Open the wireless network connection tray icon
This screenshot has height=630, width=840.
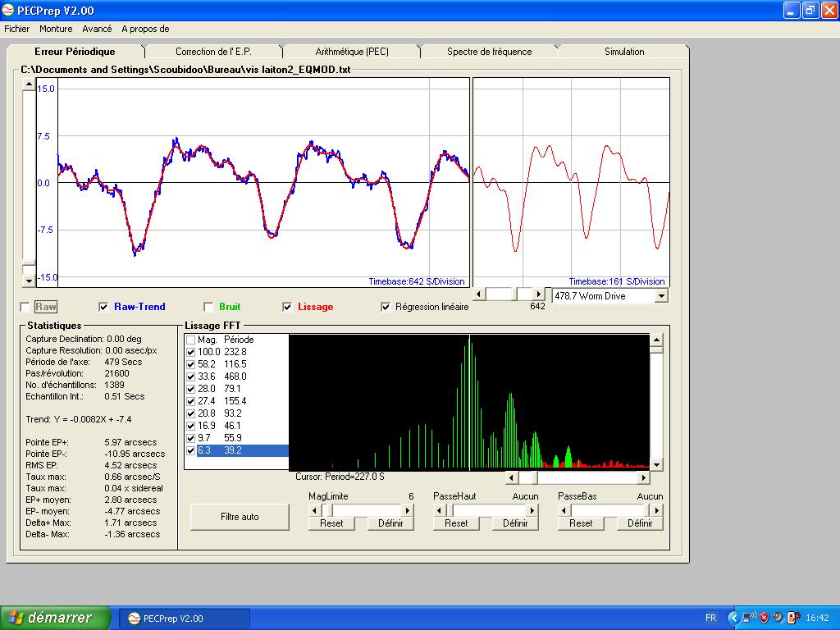pos(749,618)
